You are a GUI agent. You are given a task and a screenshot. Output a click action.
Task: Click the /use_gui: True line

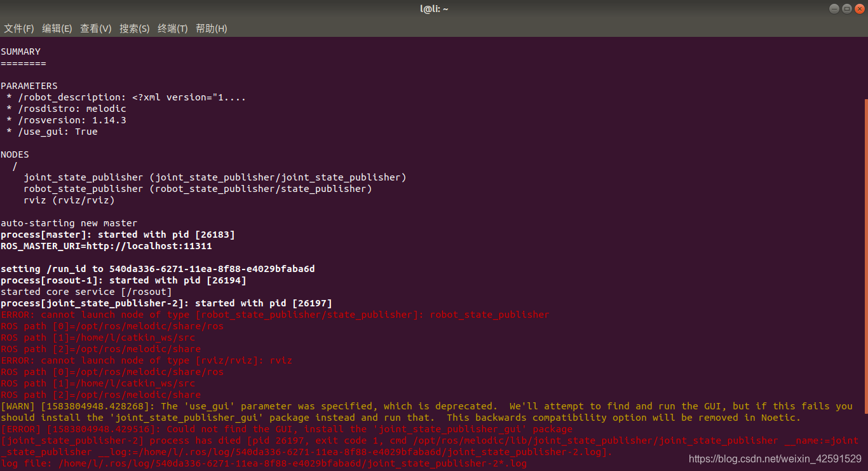(52, 132)
